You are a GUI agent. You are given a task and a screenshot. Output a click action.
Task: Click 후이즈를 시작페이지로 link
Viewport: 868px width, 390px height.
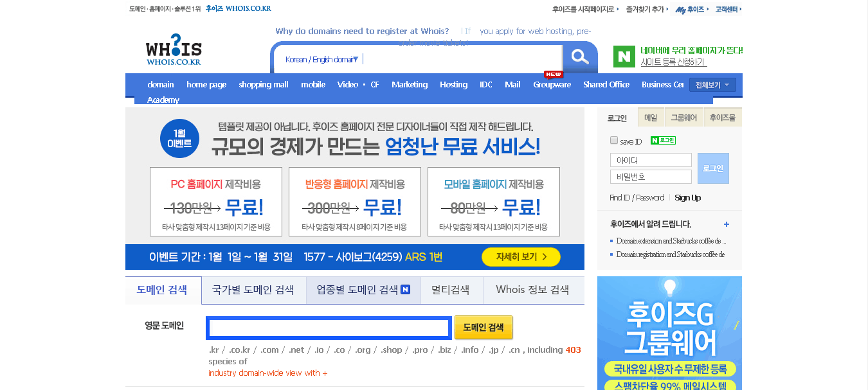pos(586,9)
